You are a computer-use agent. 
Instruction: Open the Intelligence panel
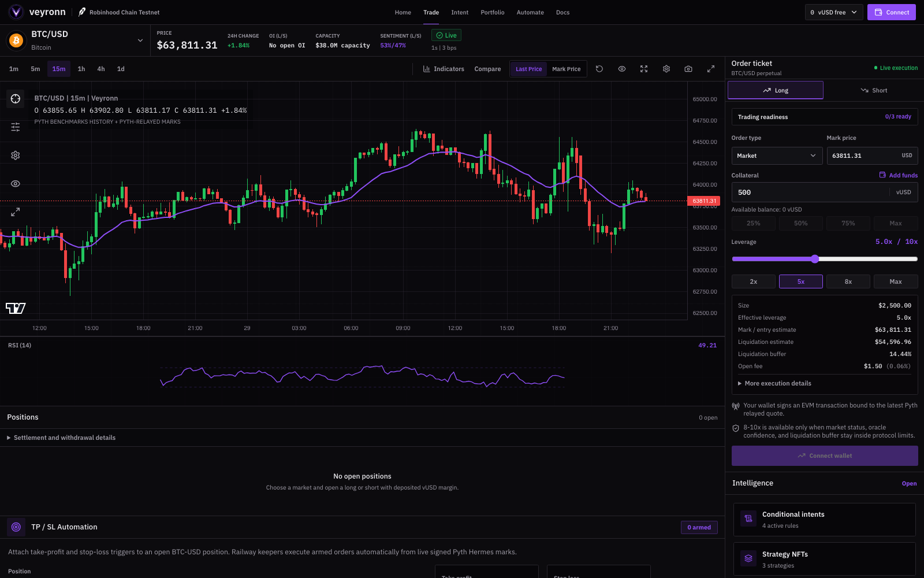click(909, 483)
